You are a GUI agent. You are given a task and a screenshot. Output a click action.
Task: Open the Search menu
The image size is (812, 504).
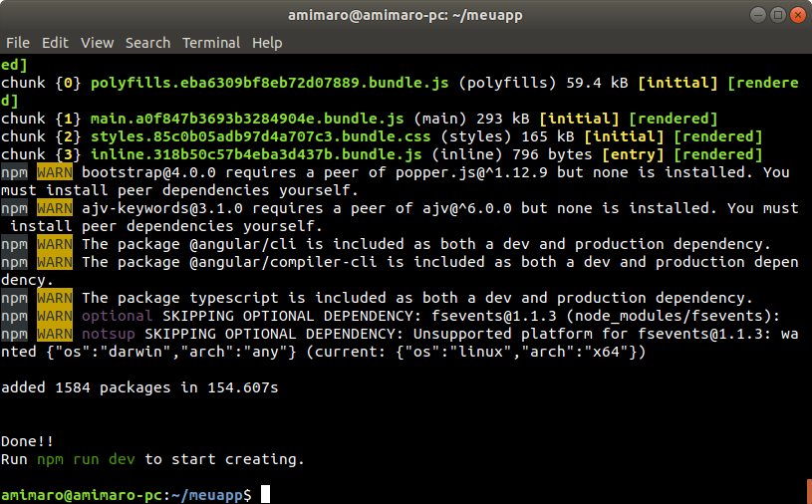point(147,43)
